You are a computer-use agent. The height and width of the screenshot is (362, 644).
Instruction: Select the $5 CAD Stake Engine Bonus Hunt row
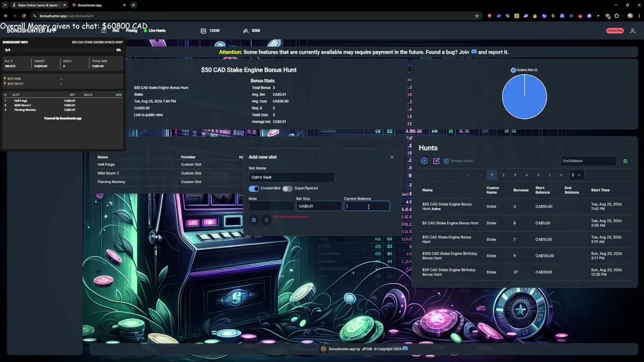click(524, 223)
